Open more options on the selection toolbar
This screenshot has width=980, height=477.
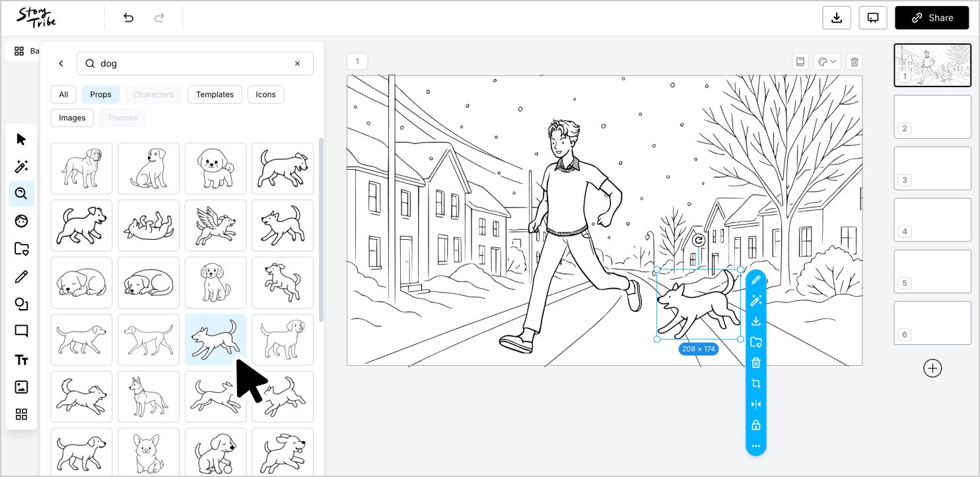(755, 447)
